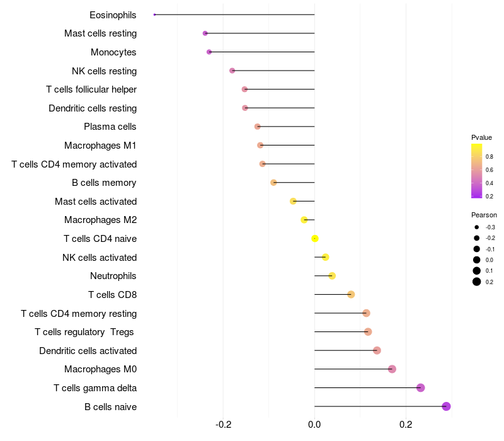Select the Monocytes data point

[x=209, y=52]
